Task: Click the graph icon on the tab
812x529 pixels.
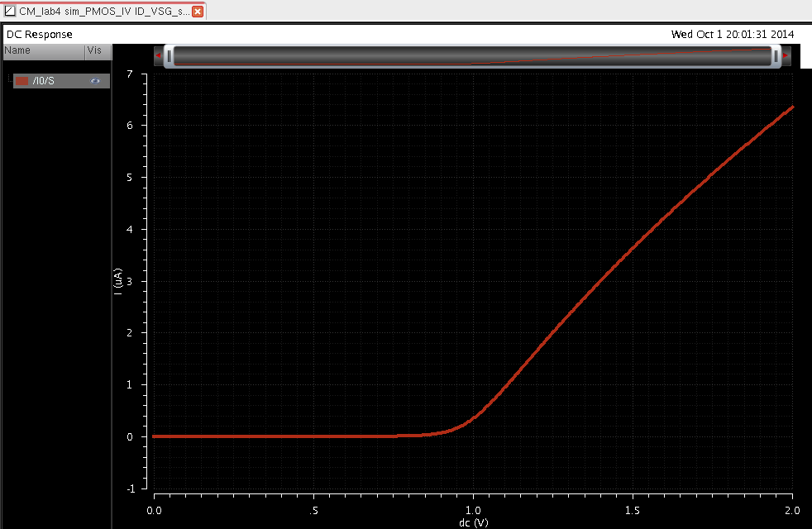Action: coord(10,11)
